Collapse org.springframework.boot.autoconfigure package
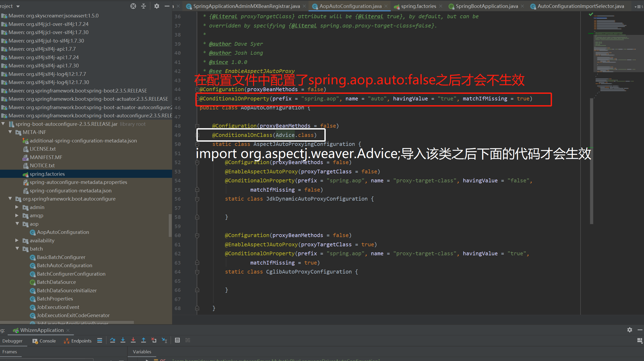 point(10,198)
